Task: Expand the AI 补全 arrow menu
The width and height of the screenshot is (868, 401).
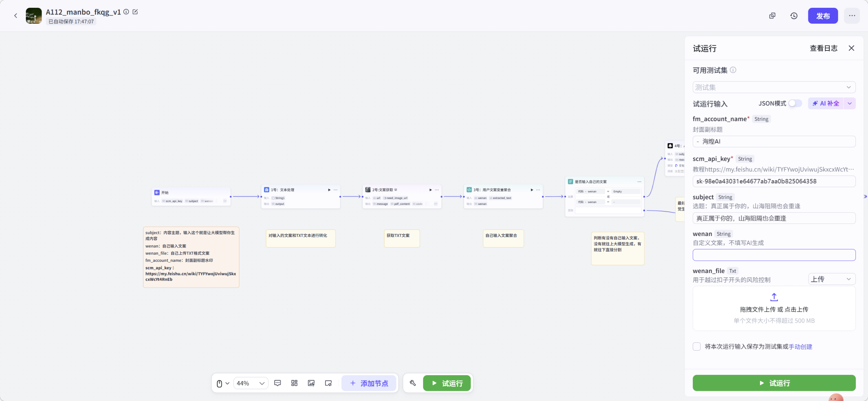Action: [850, 103]
